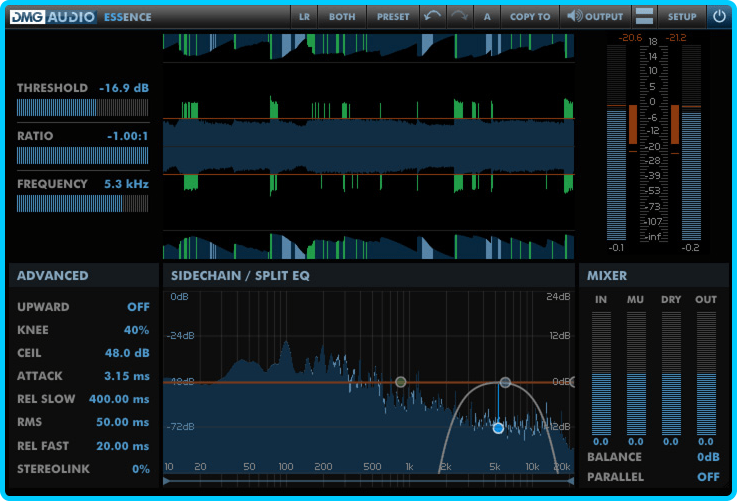Click the OUTPUT speaker button

pyautogui.click(x=595, y=16)
